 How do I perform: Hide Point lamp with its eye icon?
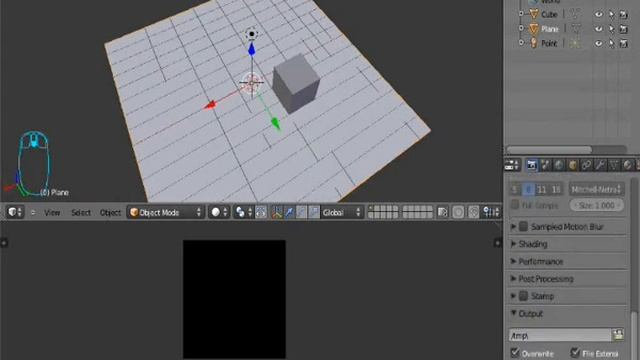598,43
